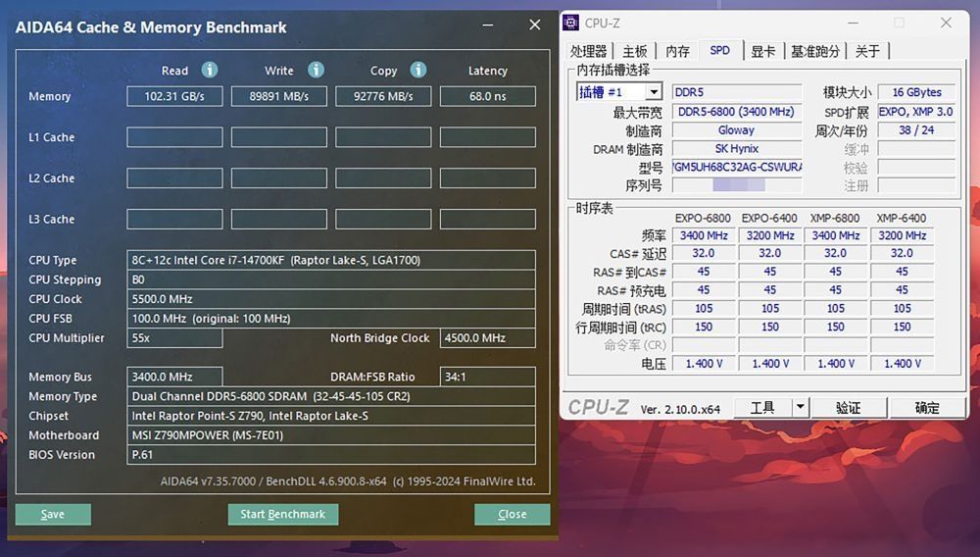The image size is (980, 557).
Task: Open the 主板 tab
Action: [635, 51]
